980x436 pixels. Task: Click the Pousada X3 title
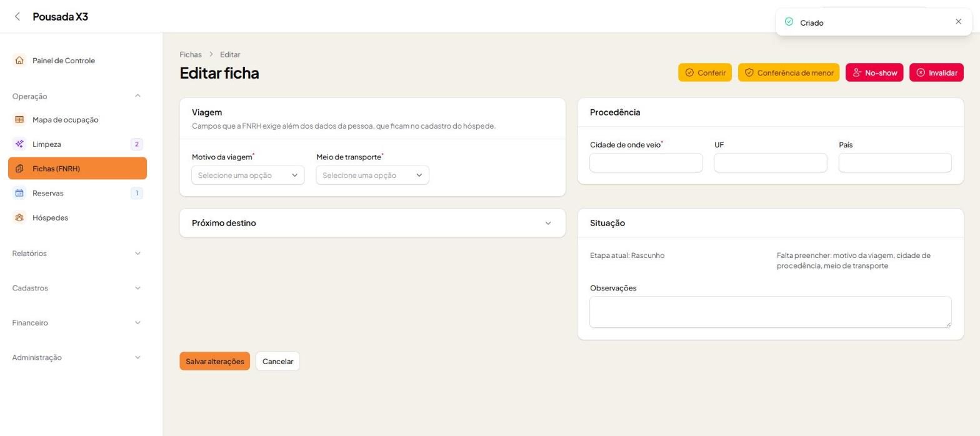[x=61, y=17]
